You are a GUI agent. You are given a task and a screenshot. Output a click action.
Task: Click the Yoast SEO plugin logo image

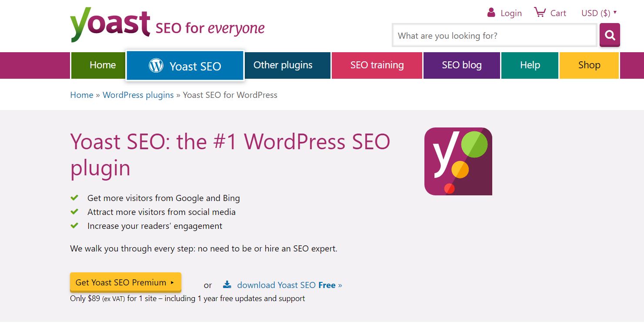coord(458,161)
